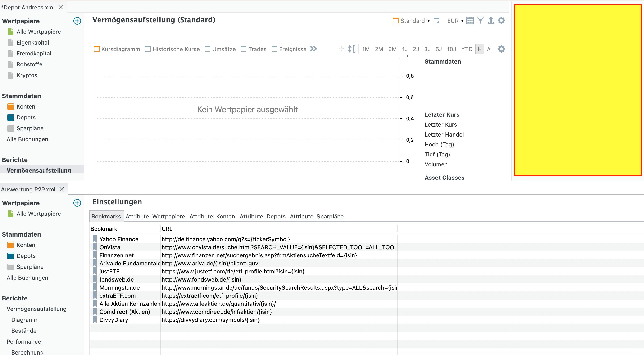
Task: Click the yellow rectangle area
Action: (577, 90)
